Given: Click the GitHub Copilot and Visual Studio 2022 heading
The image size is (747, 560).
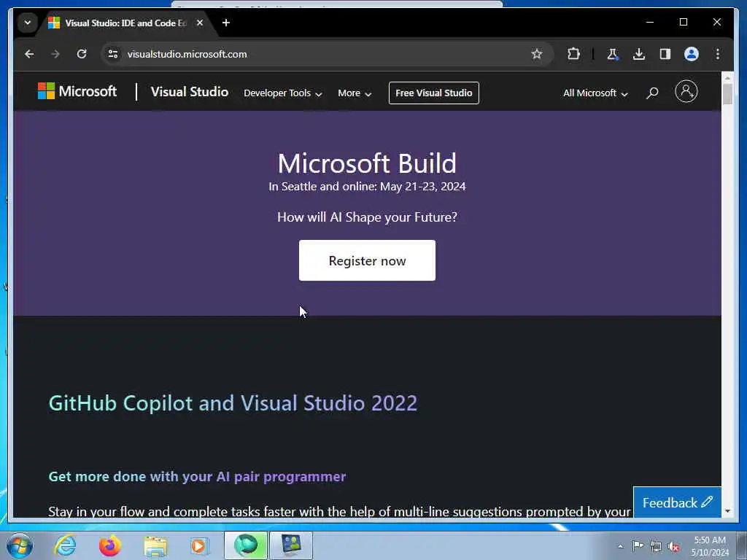Looking at the screenshot, I should (233, 402).
